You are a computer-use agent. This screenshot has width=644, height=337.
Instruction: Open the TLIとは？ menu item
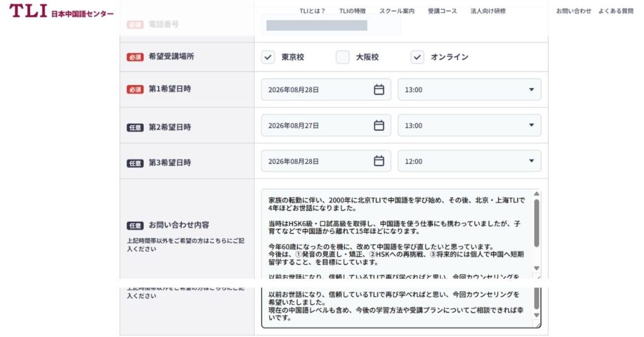pyautogui.click(x=312, y=11)
